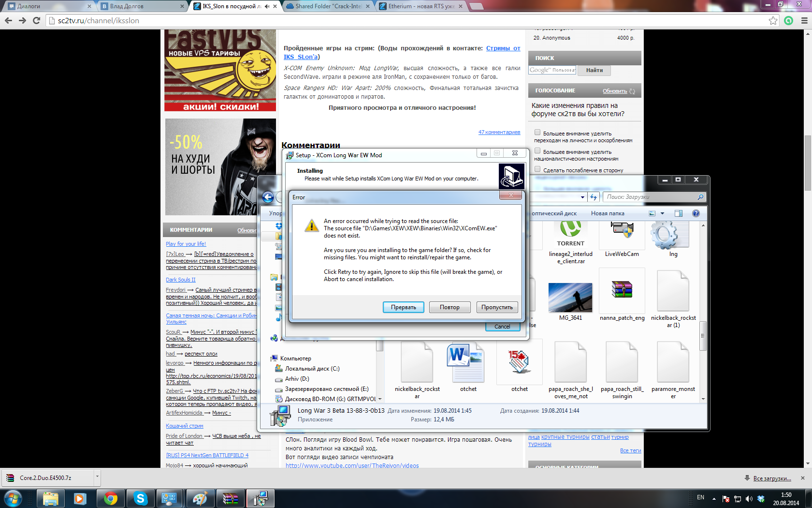Screen dimensions: 812x508
Task: Tick the first 'Больше внимание уделить' poll checkbox
Action: point(537,132)
